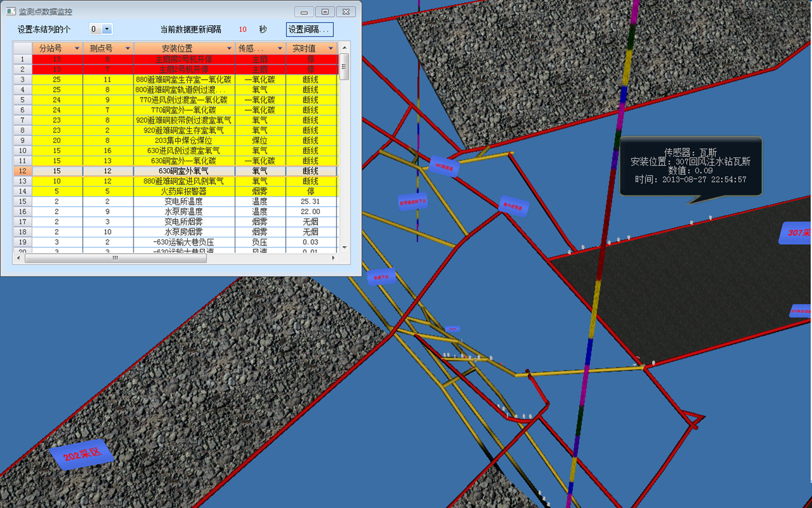Select row header number 12
The height and width of the screenshot is (508, 812).
point(22,171)
